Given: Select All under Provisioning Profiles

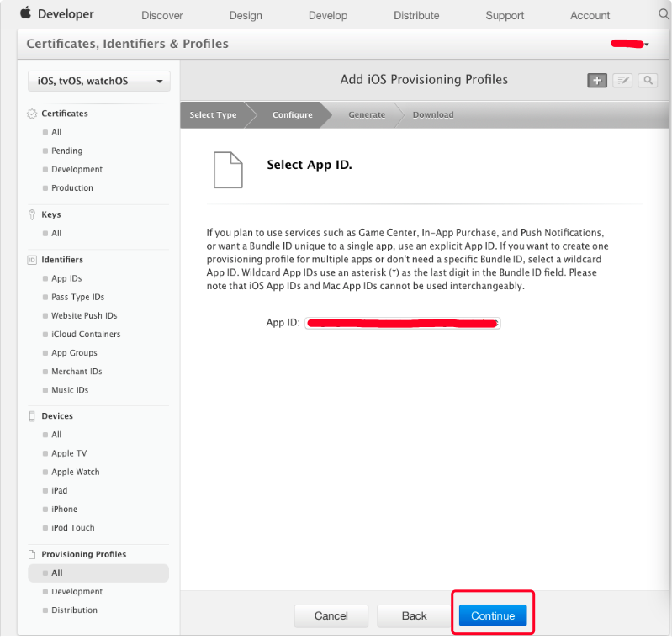Looking at the screenshot, I should click(98, 573).
